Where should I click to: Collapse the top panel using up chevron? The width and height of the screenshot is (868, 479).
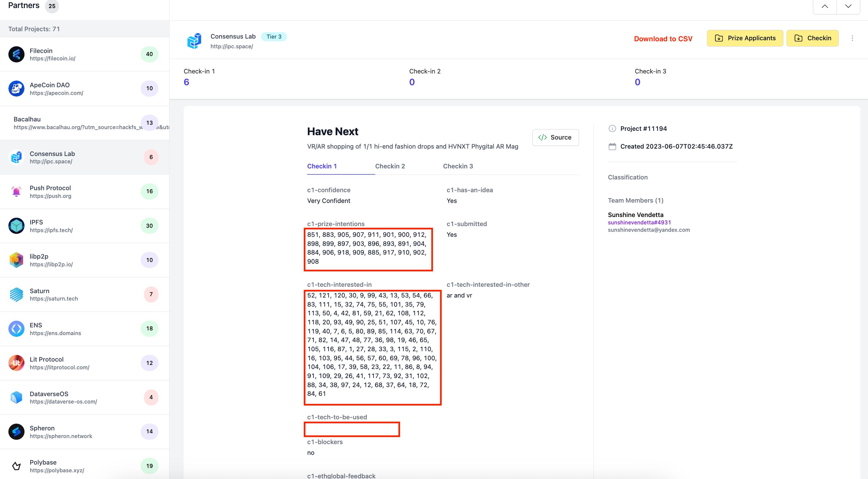coord(825,7)
